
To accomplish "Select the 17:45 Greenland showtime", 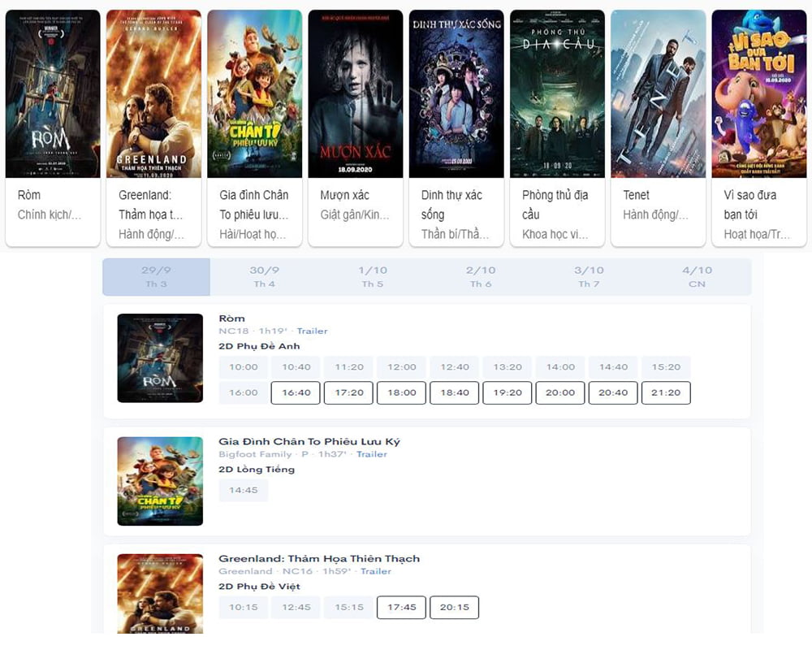I will click(401, 607).
